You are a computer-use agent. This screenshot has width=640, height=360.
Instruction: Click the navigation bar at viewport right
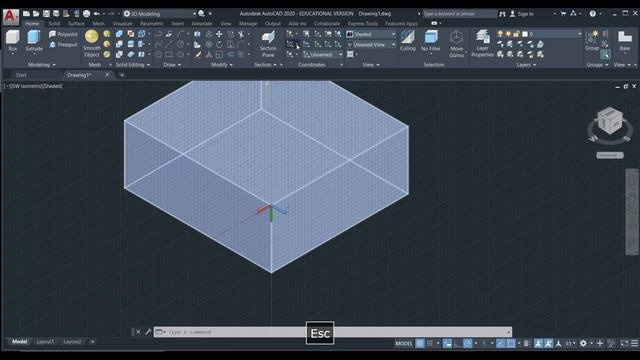coord(632,212)
